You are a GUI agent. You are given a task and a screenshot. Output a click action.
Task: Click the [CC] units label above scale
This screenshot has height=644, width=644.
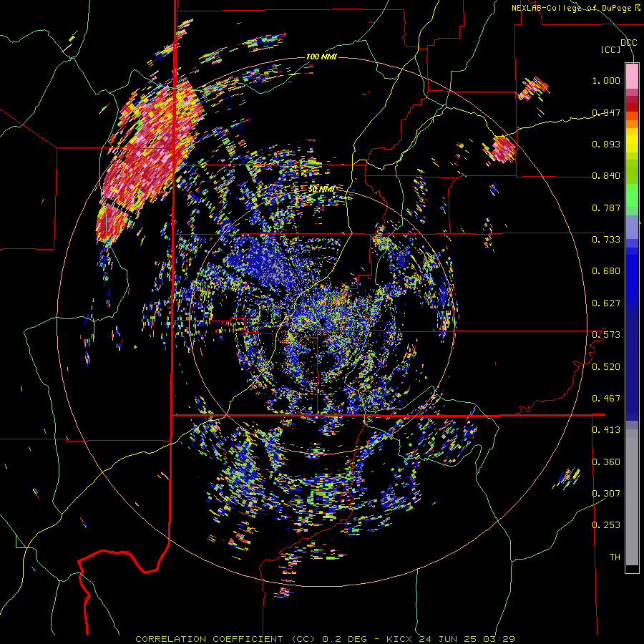click(x=611, y=49)
